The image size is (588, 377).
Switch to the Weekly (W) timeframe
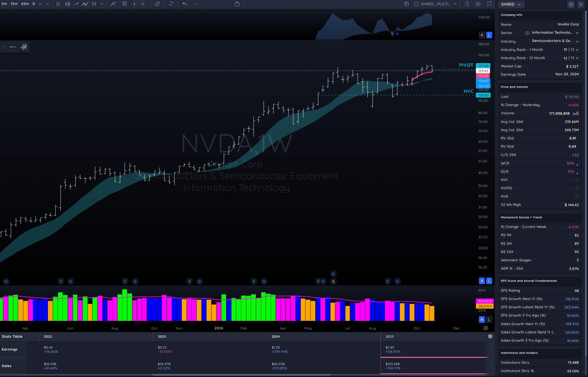[x=40, y=4]
